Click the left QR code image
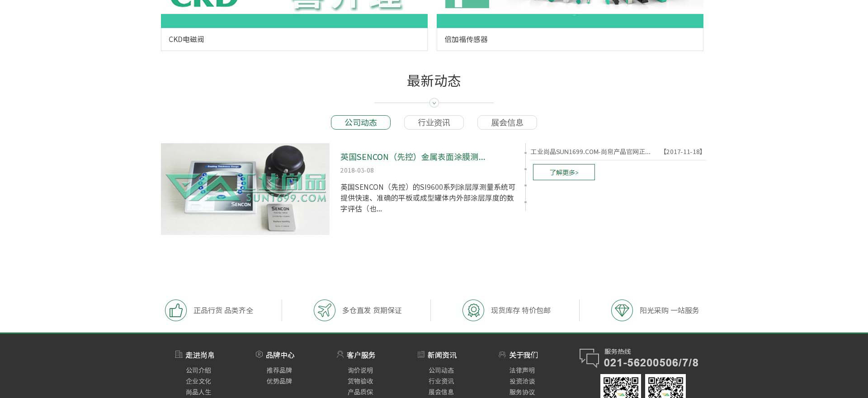 click(621, 386)
